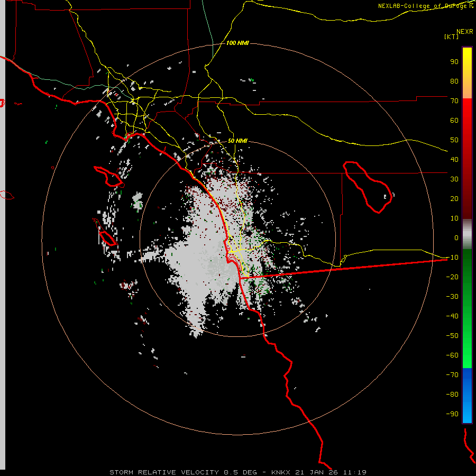Click the 90 value on velocity scale
This screenshot has height=476, width=476.
[x=454, y=62]
